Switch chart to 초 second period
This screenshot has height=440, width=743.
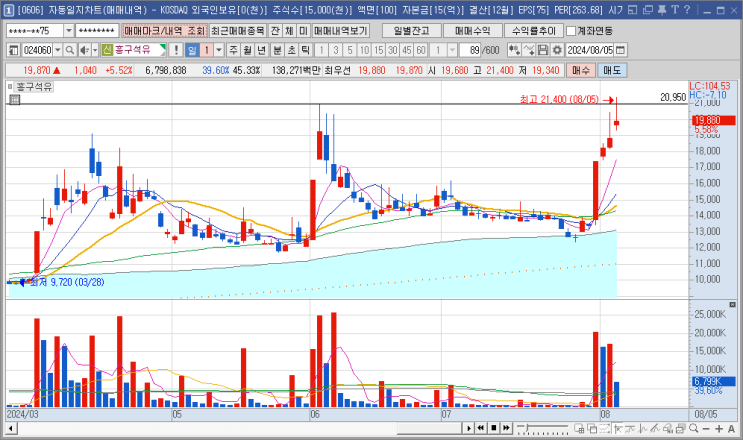(x=292, y=50)
